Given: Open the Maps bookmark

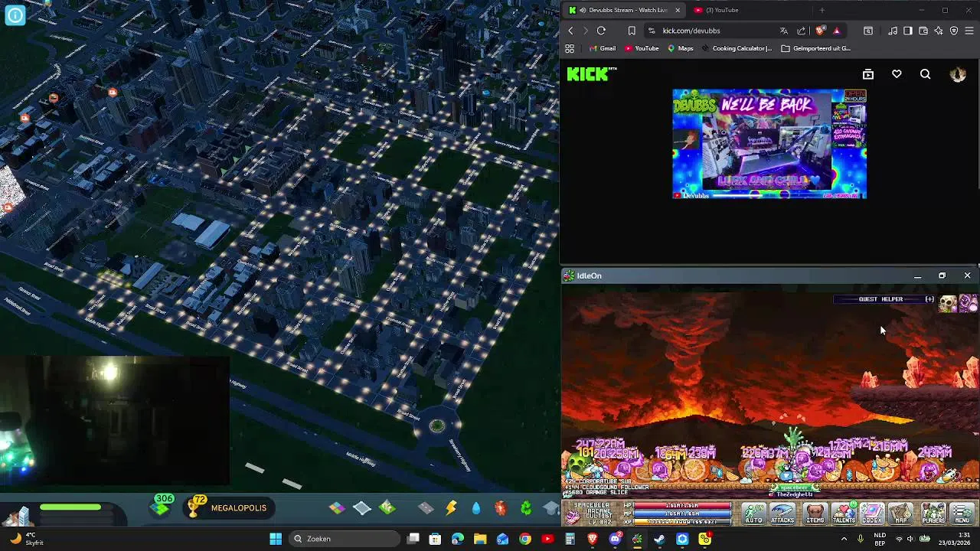Looking at the screenshot, I should click(x=680, y=48).
